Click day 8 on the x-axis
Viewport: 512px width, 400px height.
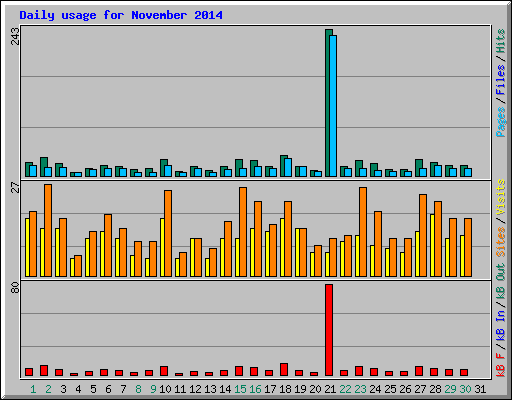pos(138,389)
